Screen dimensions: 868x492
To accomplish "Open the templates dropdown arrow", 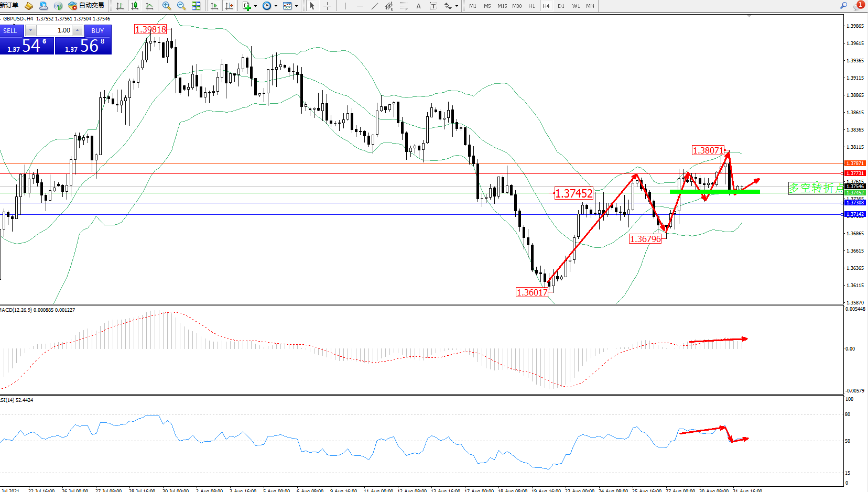I will coord(297,6).
